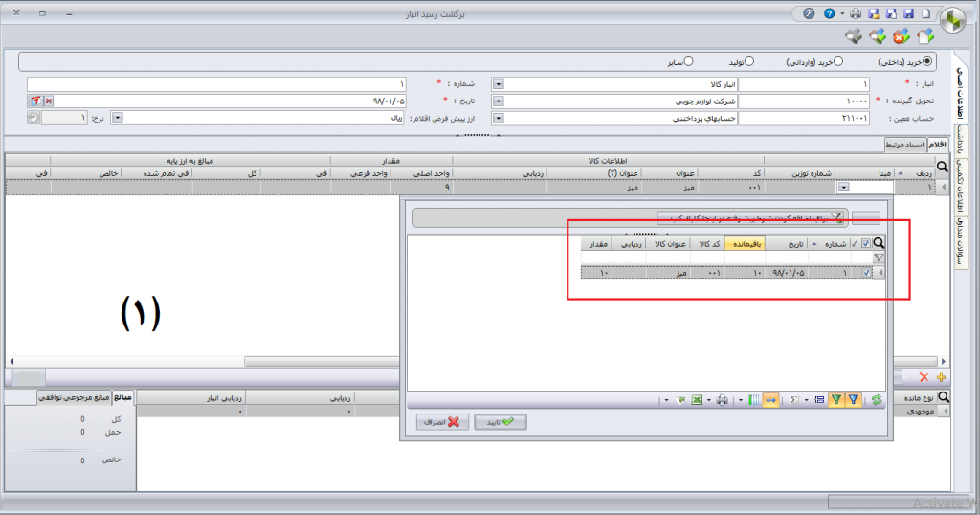Select the خرید (وارداتی) radio button
This screenshot has height=515, width=980.
838,61
